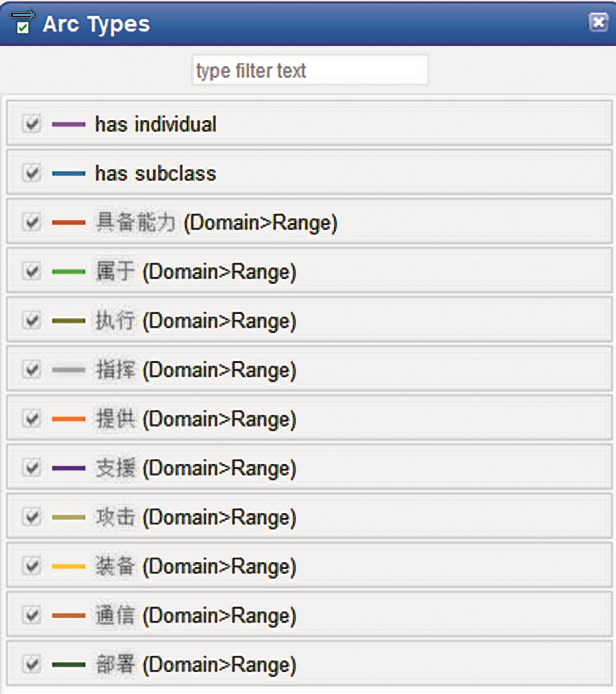Click the orange 提供 color line
The height and width of the screenshot is (694, 616).
click(68, 419)
